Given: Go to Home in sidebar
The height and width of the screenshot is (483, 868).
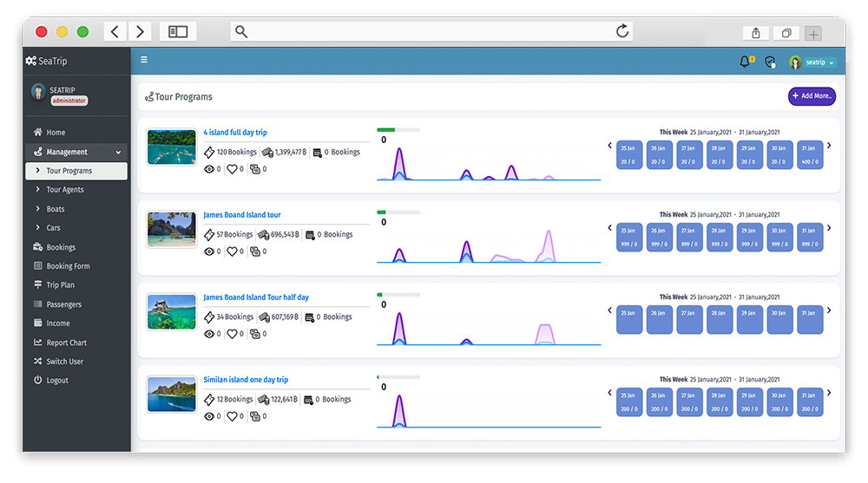Looking at the screenshot, I should click(x=76, y=132).
